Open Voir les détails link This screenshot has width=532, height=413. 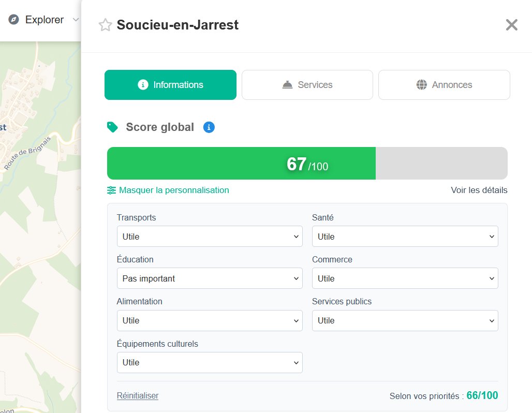click(x=479, y=190)
